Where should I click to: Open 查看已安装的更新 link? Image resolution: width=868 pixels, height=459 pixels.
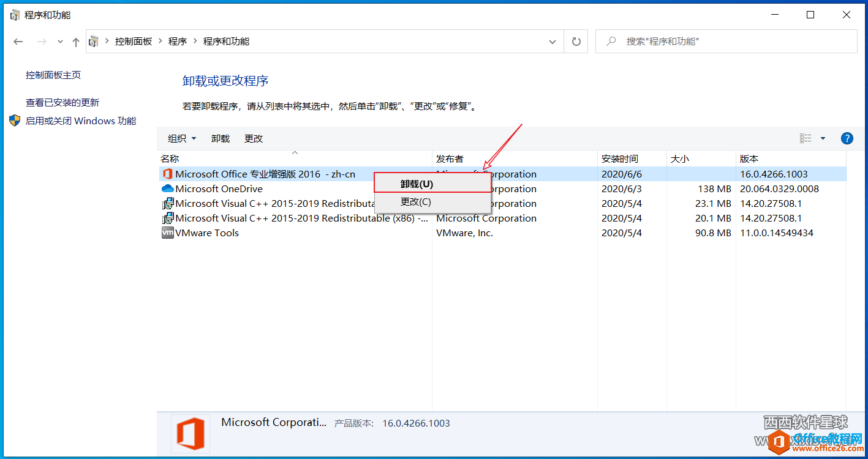coord(62,102)
